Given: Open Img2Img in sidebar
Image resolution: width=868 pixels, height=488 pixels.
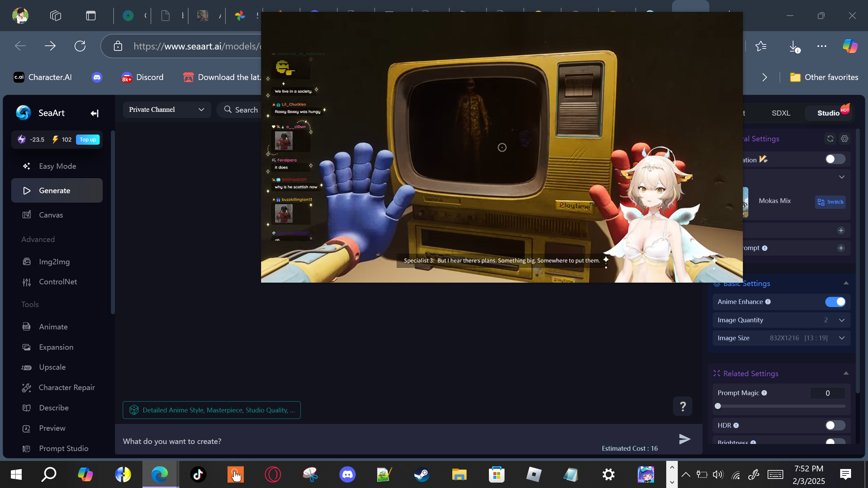Looking at the screenshot, I should tap(57, 262).
